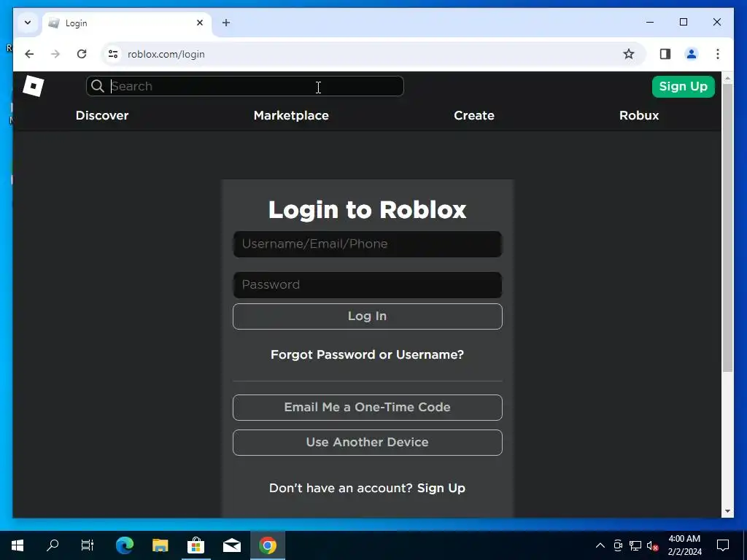This screenshot has height=560, width=747.
Task: Follow the Sign Up link below form
Action: click(441, 488)
